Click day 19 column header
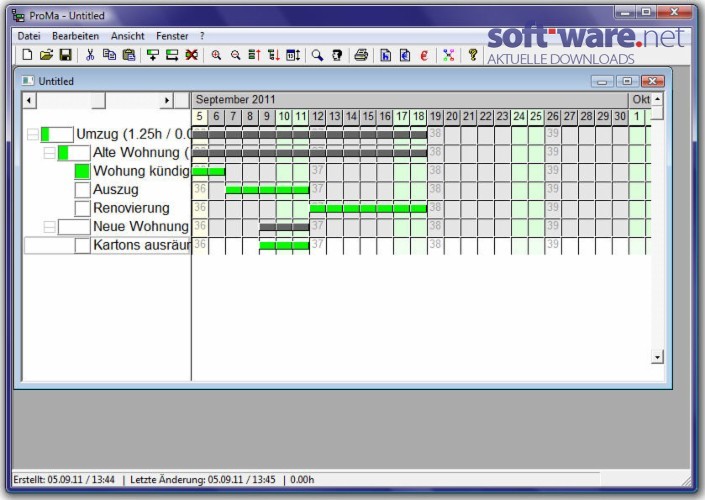705x500 pixels. (435, 116)
